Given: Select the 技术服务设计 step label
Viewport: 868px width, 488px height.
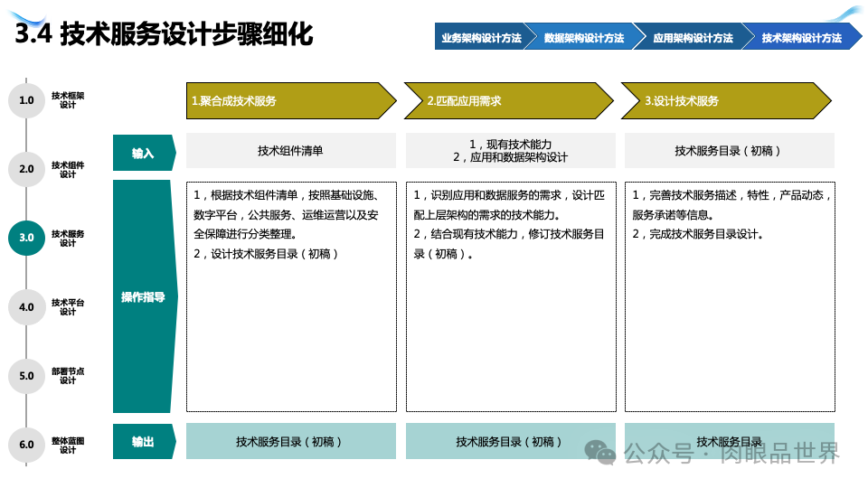Looking at the screenshot, I should (68, 238).
